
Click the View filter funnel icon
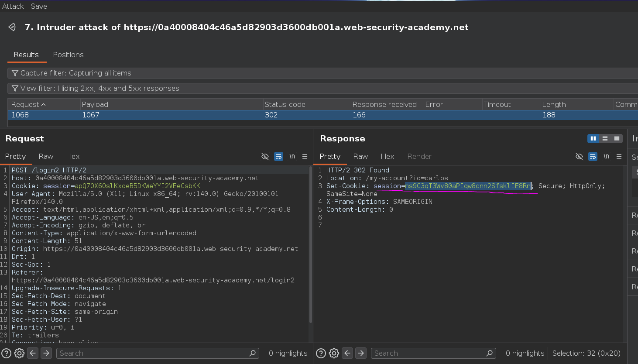pos(15,88)
